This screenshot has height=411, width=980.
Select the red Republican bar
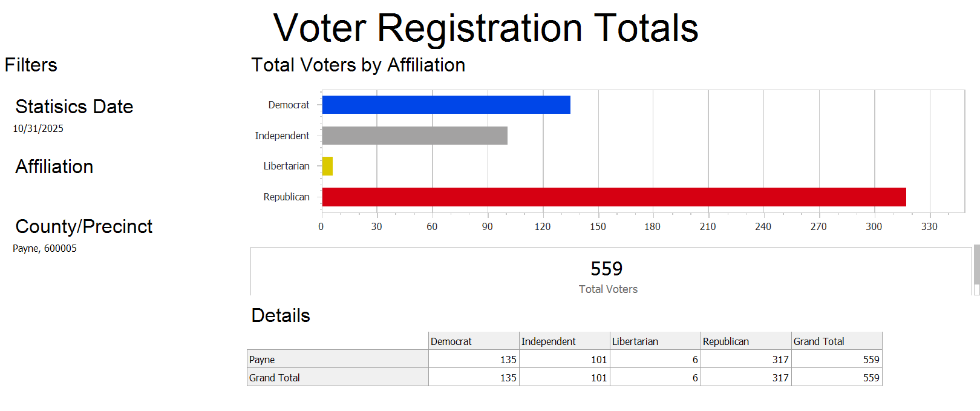(613, 197)
